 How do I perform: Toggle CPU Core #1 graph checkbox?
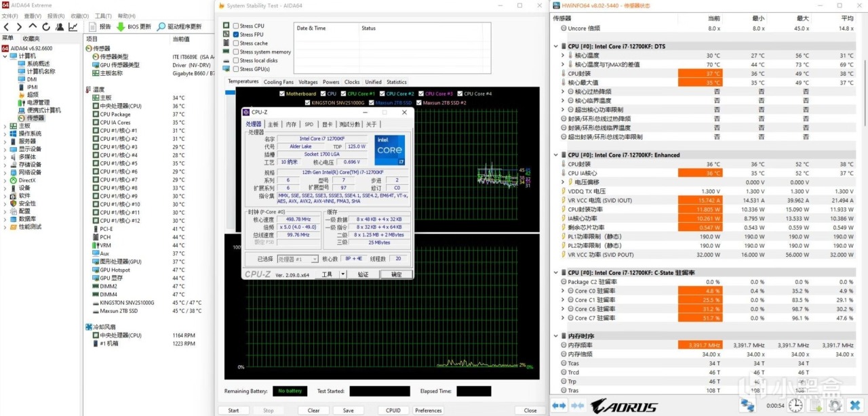point(344,93)
